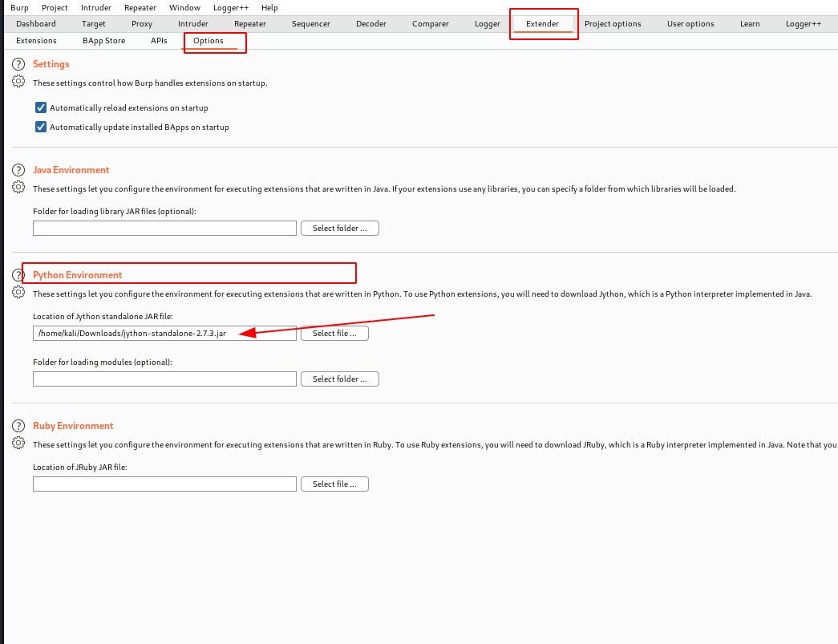This screenshot has width=838, height=644.
Task: Open help for the Settings section
Action: (x=18, y=64)
